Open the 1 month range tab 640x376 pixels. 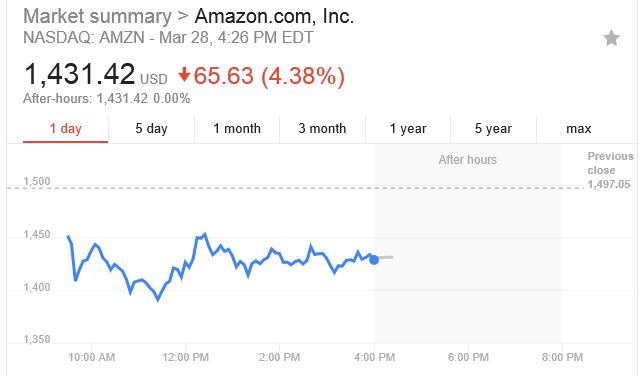point(237,129)
